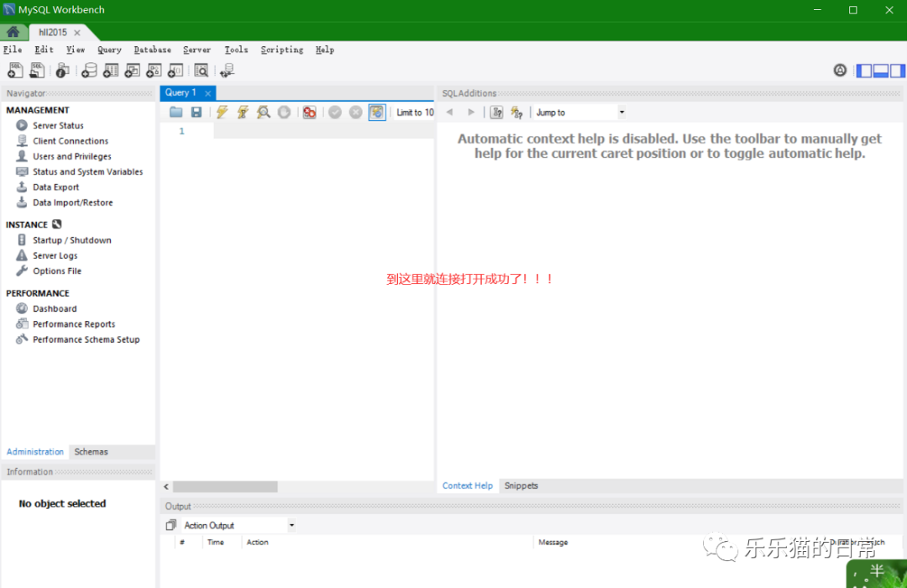Open Status and System Variables
The height and width of the screenshot is (588, 907).
coord(87,172)
